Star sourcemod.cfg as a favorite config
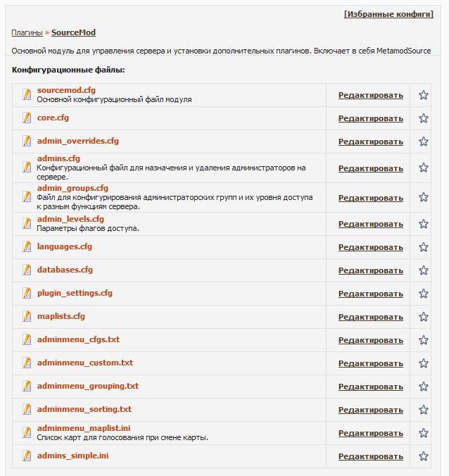 tap(423, 95)
